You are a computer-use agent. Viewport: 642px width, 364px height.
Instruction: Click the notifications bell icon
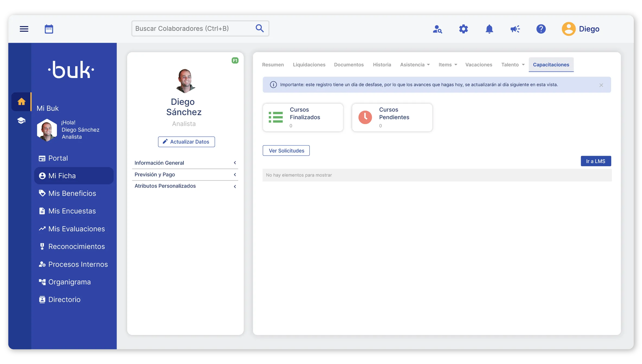pyautogui.click(x=489, y=29)
